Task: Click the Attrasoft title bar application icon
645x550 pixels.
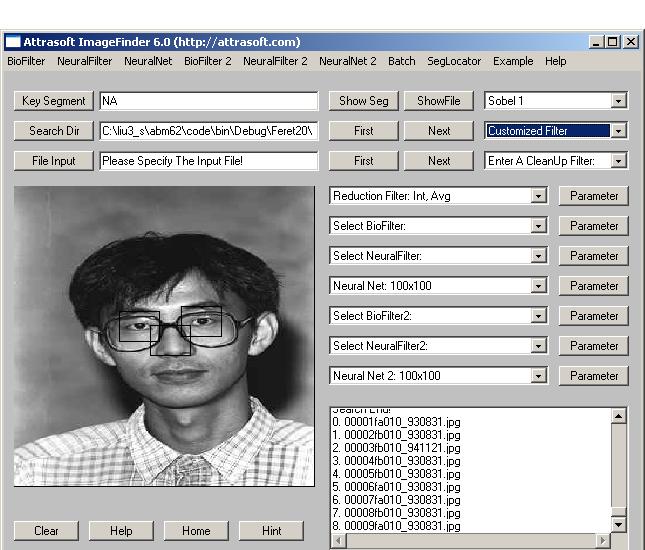Action: (x=12, y=42)
